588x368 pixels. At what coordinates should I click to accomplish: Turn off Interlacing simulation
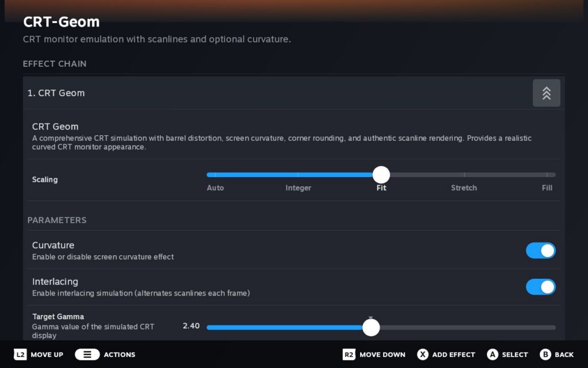coord(540,287)
